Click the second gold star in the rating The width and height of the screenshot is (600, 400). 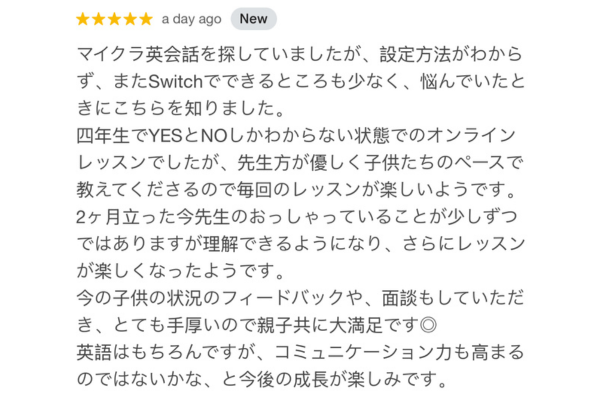click(x=98, y=19)
